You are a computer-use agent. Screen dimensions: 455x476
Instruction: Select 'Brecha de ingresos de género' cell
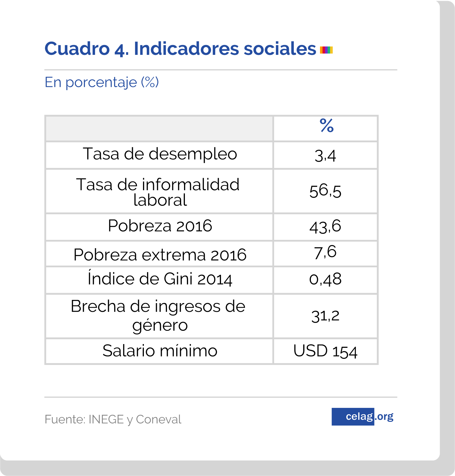tap(158, 315)
